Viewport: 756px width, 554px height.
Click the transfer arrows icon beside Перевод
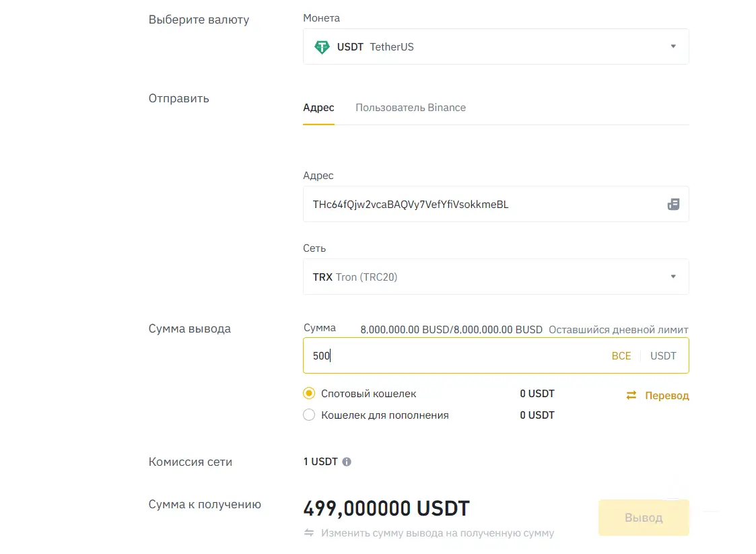[x=631, y=396]
